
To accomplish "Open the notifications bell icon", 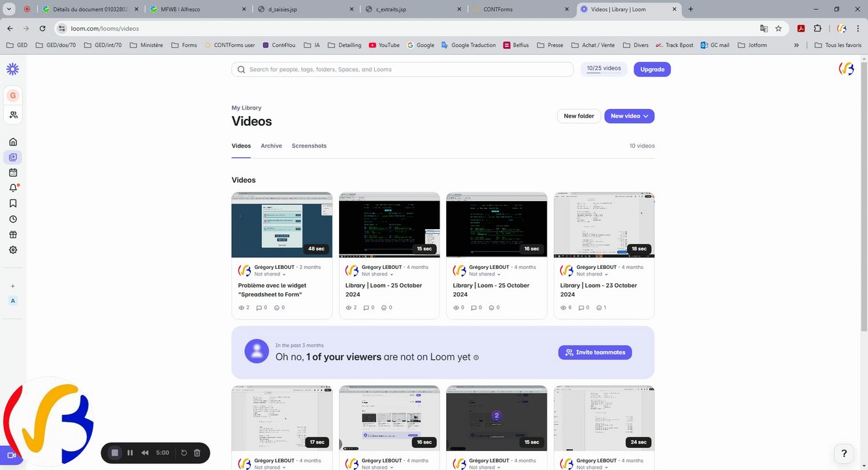I will 12,188.
